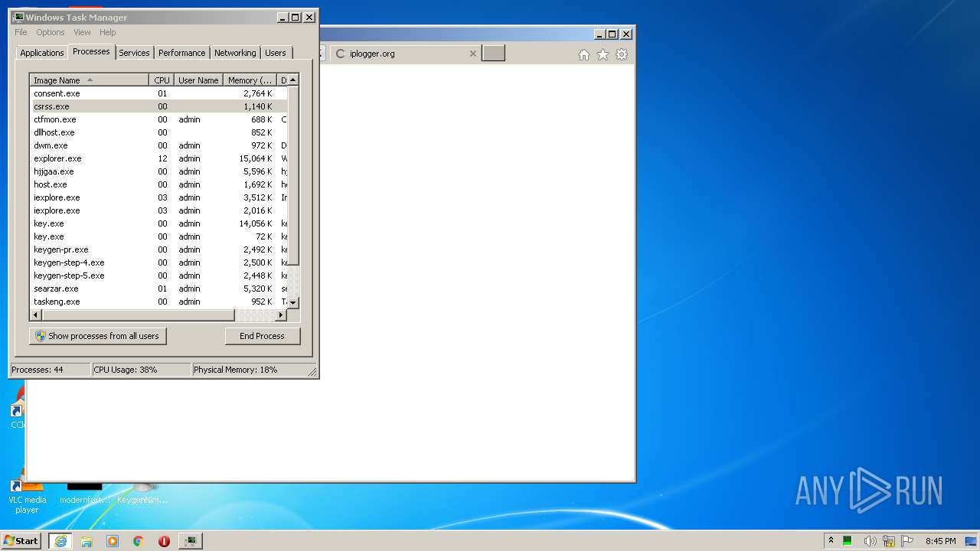This screenshot has width=980, height=551.
Task: Click the End Process button
Action: [263, 336]
